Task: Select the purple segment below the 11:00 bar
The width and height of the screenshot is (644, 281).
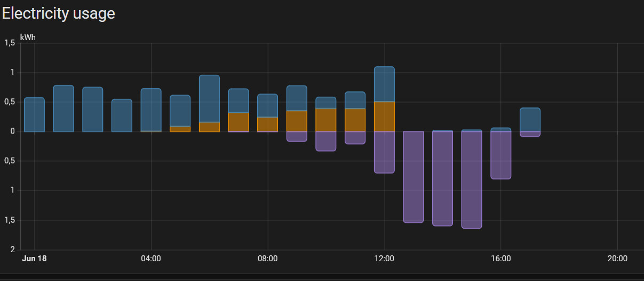Action: (x=355, y=138)
